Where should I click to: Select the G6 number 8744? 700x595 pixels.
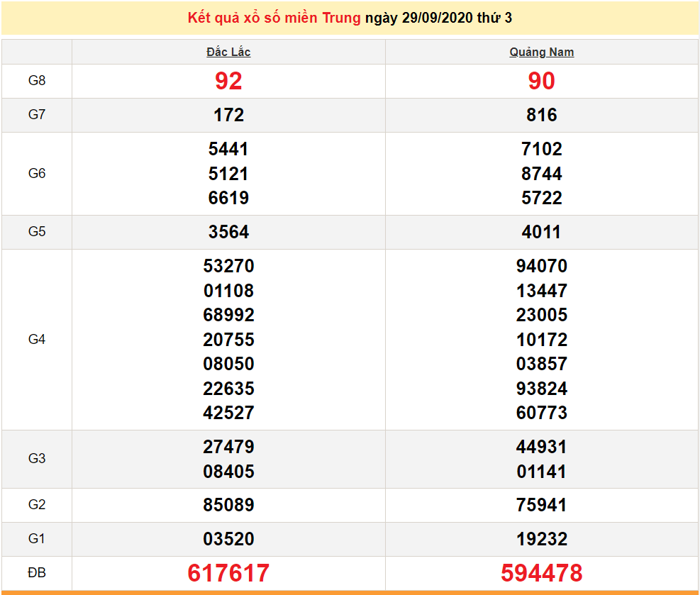pyautogui.click(x=542, y=174)
